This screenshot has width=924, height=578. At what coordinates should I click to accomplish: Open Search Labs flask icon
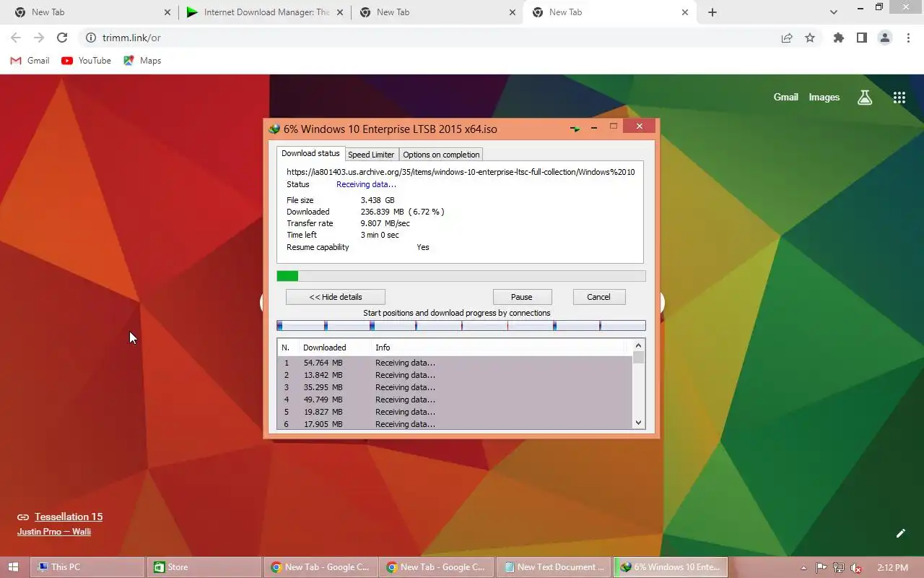(x=865, y=98)
